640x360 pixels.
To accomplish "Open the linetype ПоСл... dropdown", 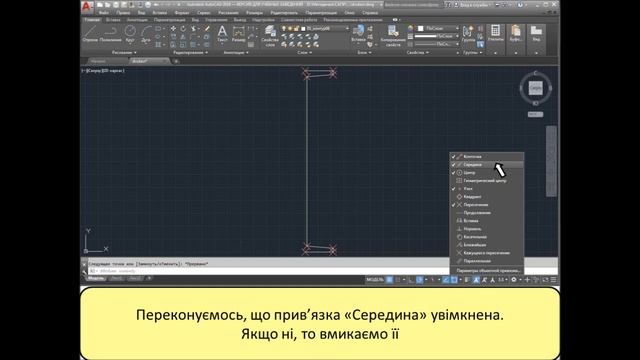I will [437, 44].
